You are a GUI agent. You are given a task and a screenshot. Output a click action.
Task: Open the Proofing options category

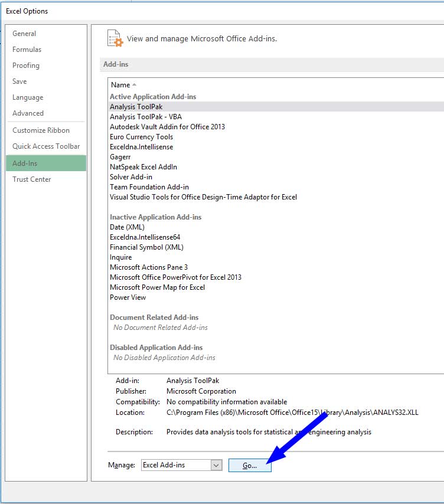click(46, 66)
